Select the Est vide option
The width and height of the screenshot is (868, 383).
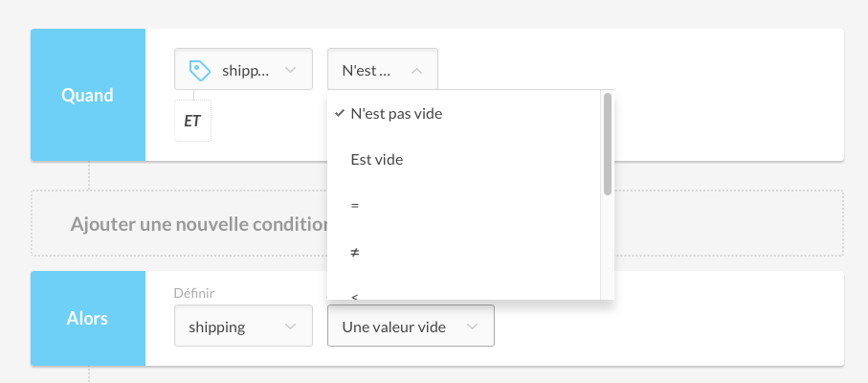(464, 159)
